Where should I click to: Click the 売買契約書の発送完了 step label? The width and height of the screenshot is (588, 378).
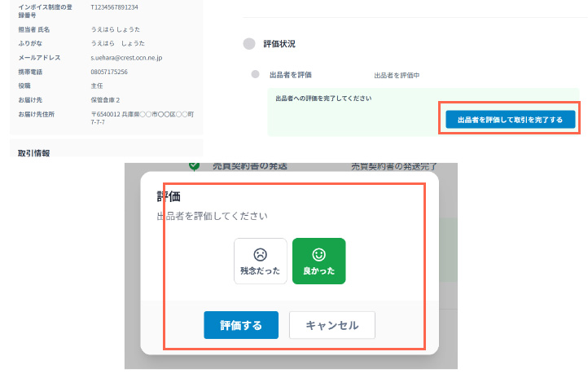click(394, 166)
